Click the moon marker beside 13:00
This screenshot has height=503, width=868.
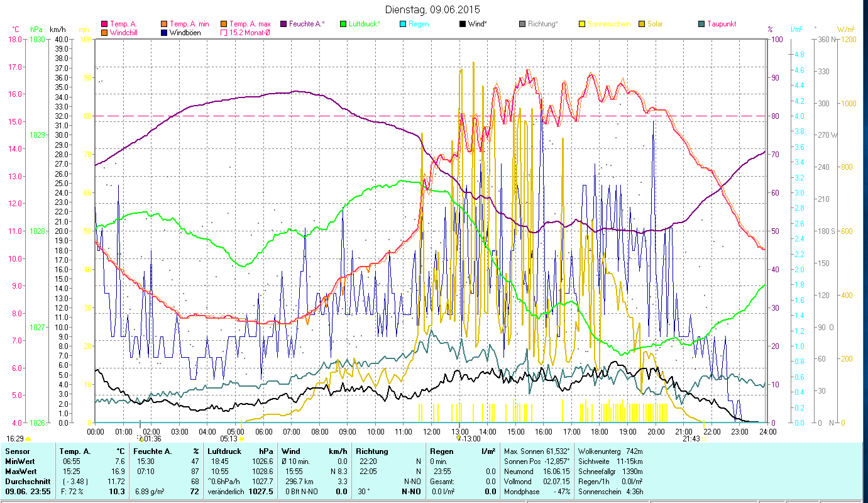pyautogui.click(x=459, y=438)
